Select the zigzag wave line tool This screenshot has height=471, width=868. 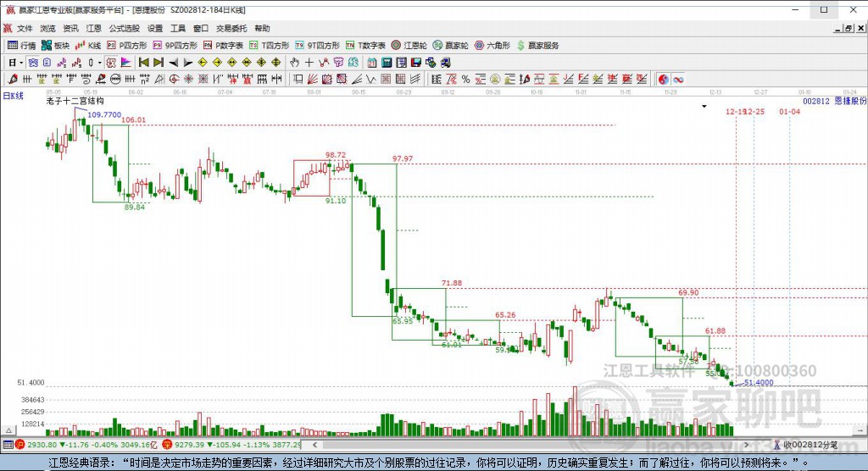371,79
